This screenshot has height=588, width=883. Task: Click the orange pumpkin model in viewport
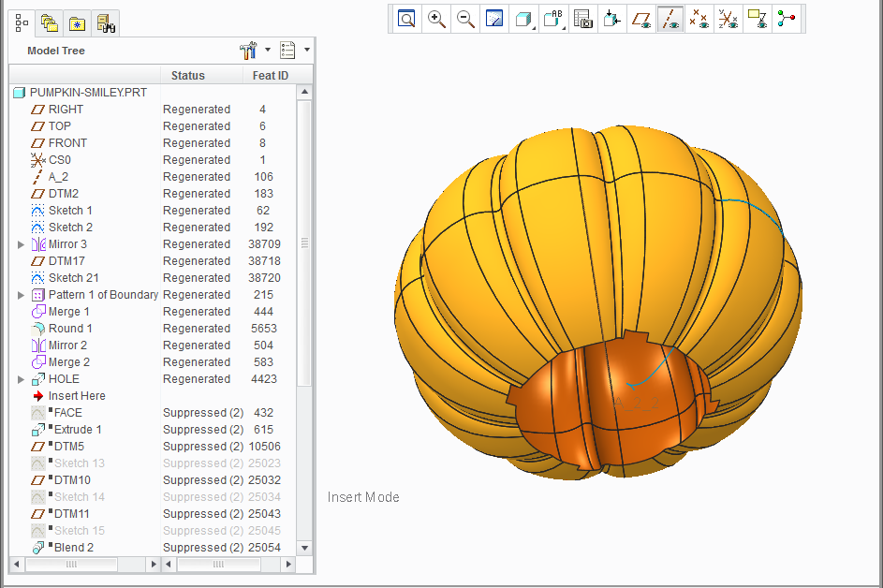coord(597,302)
